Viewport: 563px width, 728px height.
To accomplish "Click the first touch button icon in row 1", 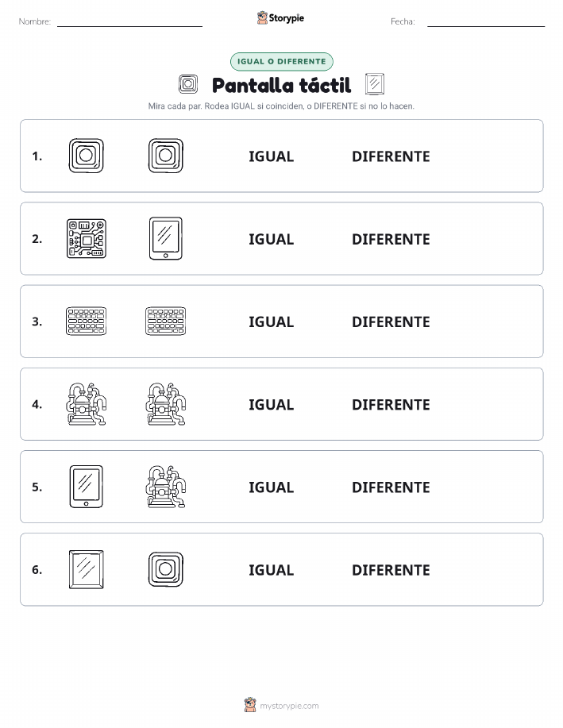I will (87, 156).
